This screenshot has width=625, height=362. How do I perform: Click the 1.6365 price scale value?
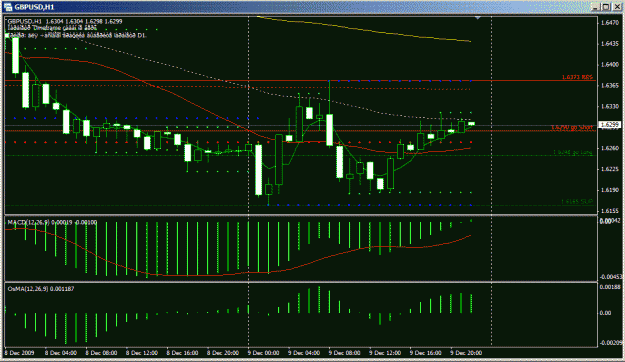pos(610,86)
